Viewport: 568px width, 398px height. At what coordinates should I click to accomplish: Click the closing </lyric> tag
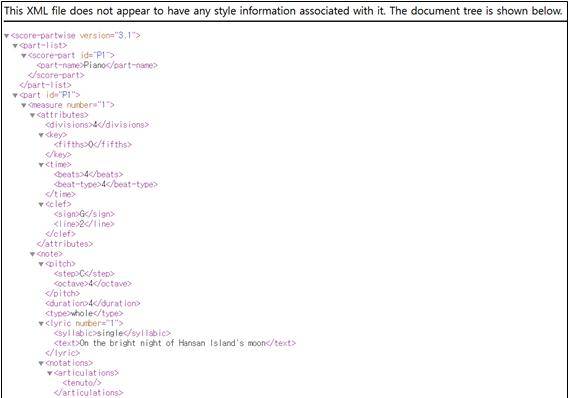62,353
